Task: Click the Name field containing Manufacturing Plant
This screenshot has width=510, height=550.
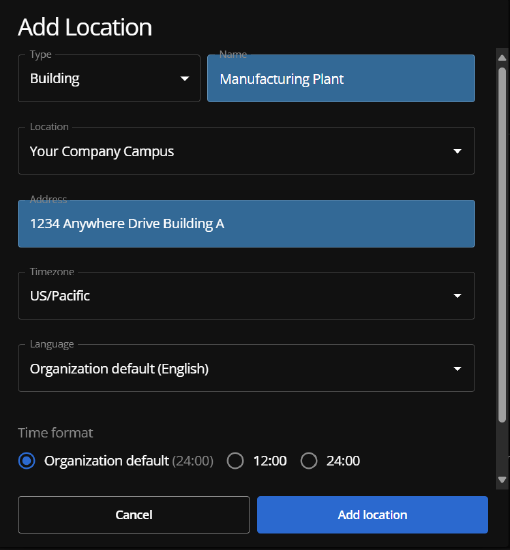Action: coord(341,78)
